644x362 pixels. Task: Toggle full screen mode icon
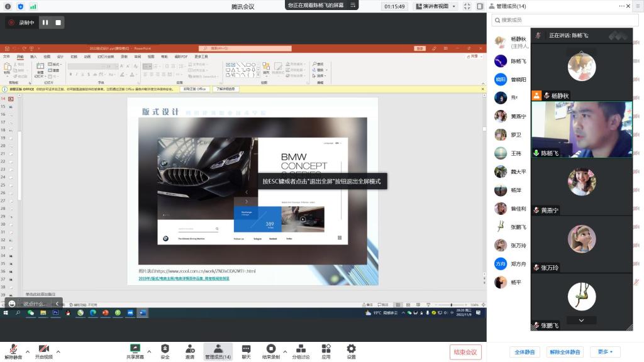pyautogui.click(x=467, y=6)
